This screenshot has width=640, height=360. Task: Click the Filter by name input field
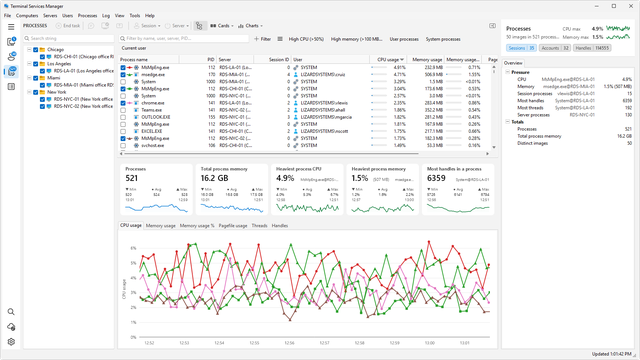click(184, 38)
